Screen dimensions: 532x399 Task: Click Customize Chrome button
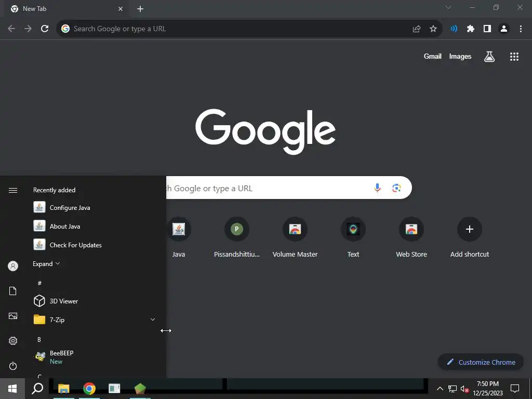(481, 362)
